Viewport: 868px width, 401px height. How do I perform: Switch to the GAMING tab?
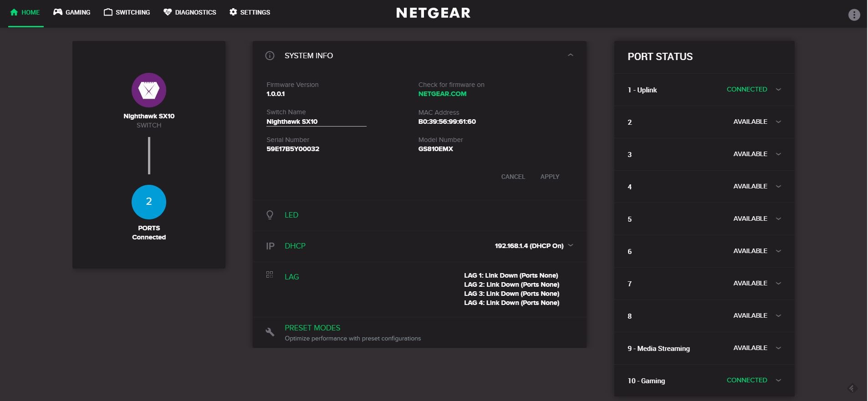(x=71, y=13)
